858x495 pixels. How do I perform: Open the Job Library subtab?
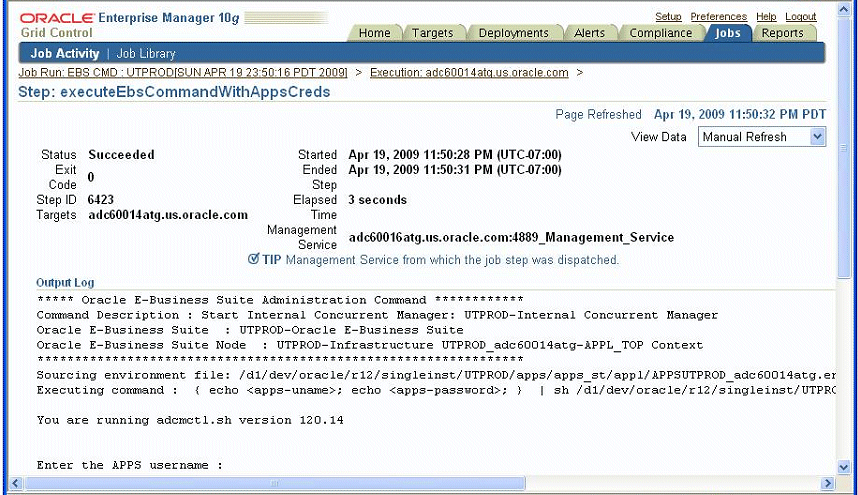(146, 54)
